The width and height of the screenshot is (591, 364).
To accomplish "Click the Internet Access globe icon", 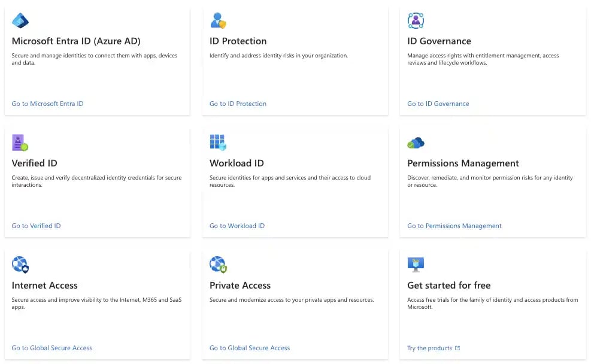I will click(x=20, y=265).
